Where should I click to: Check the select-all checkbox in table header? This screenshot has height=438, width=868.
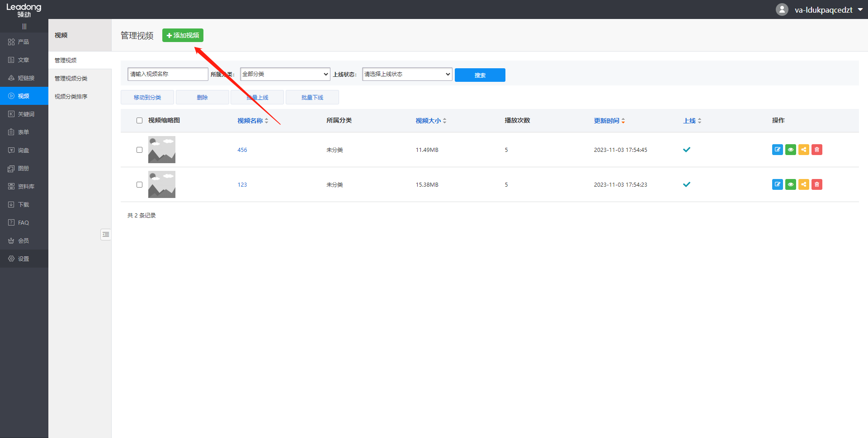[139, 120]
